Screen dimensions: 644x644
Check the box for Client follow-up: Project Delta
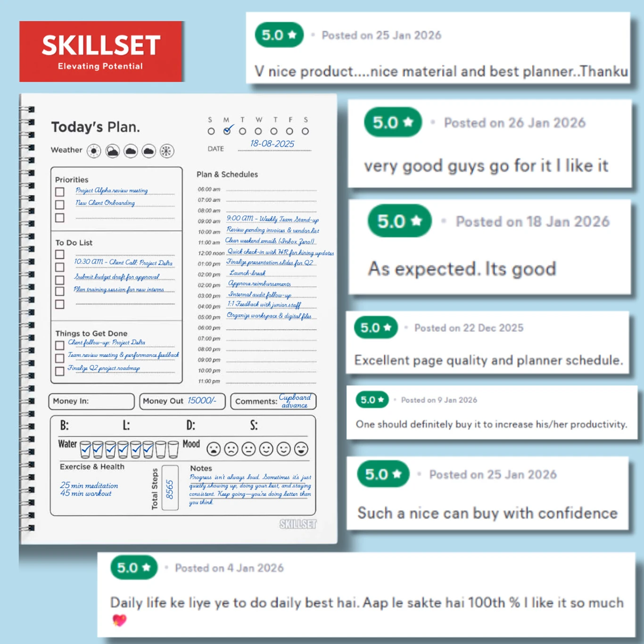click(59, 345)
